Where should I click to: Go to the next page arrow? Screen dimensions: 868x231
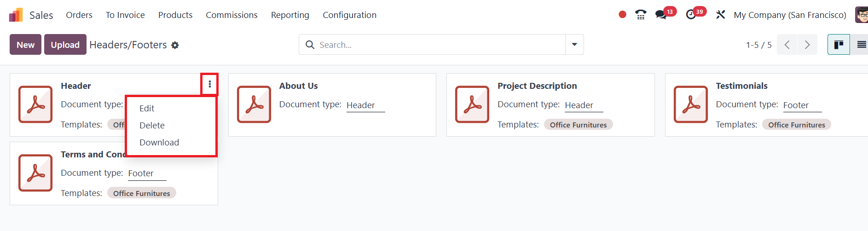point(807,45)
